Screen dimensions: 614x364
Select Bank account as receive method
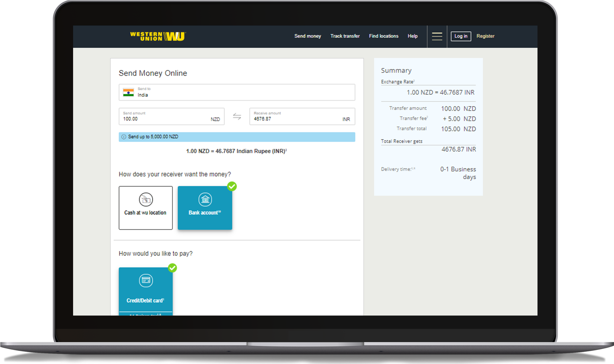[205, 208]
